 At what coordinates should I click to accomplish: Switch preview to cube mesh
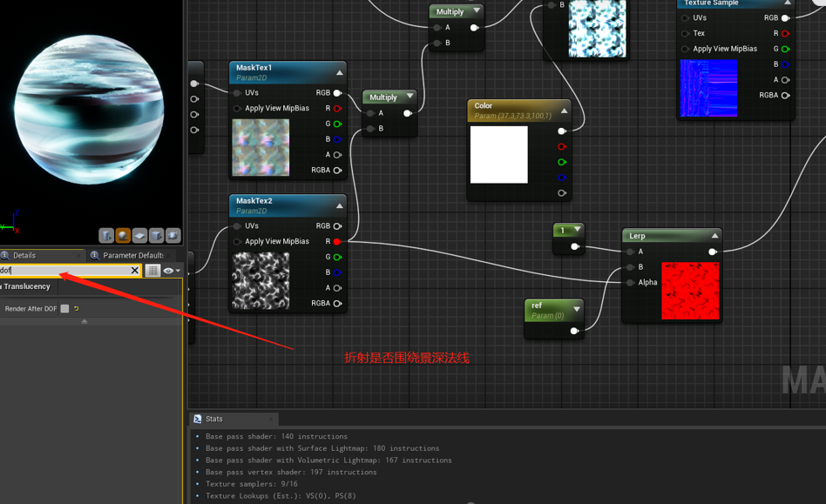156,235
